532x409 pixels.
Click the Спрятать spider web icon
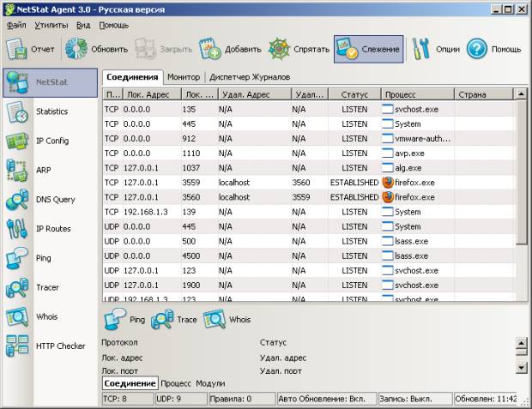coord(279,49)
